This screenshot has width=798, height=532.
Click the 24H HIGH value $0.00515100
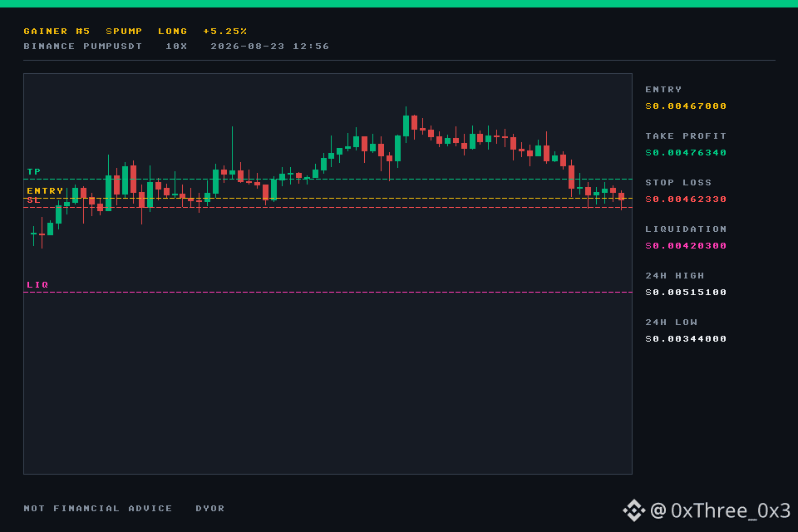[x=686, y=293]
